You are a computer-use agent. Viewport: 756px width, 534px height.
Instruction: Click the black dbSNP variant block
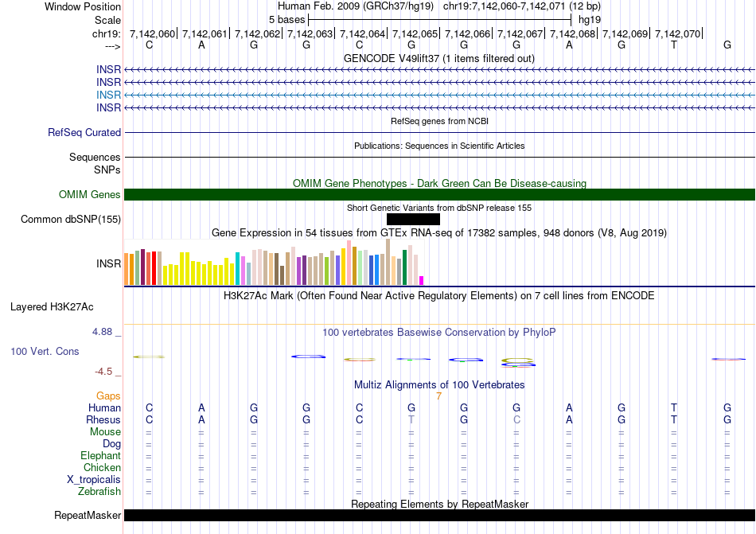click(x=413, y=220)
